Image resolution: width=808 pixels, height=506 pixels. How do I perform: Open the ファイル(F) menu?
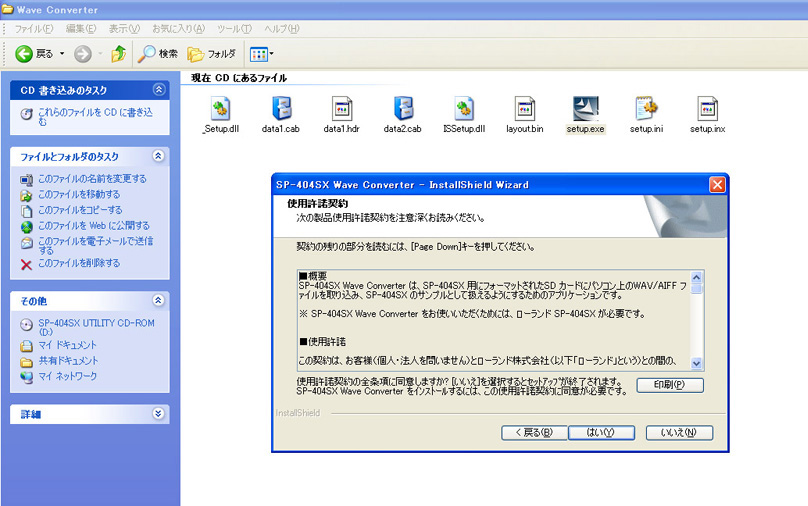(33, 29)
